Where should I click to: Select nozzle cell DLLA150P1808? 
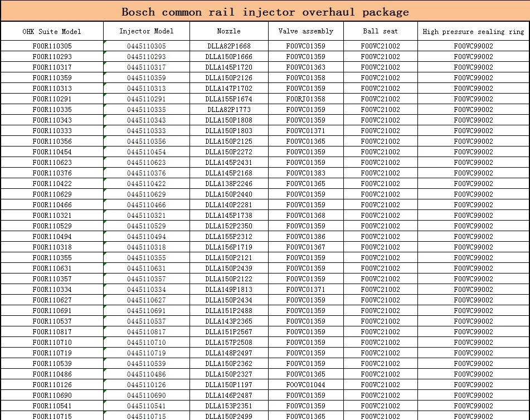(229, 120)
